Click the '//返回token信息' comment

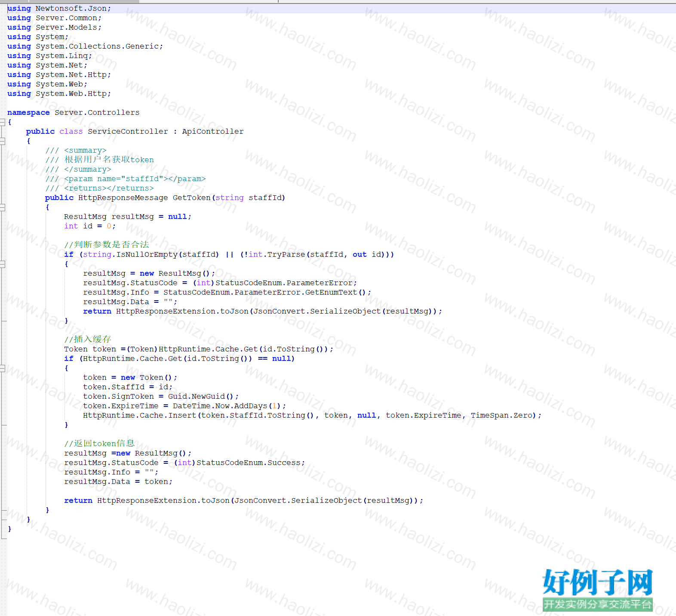[99, 444]
